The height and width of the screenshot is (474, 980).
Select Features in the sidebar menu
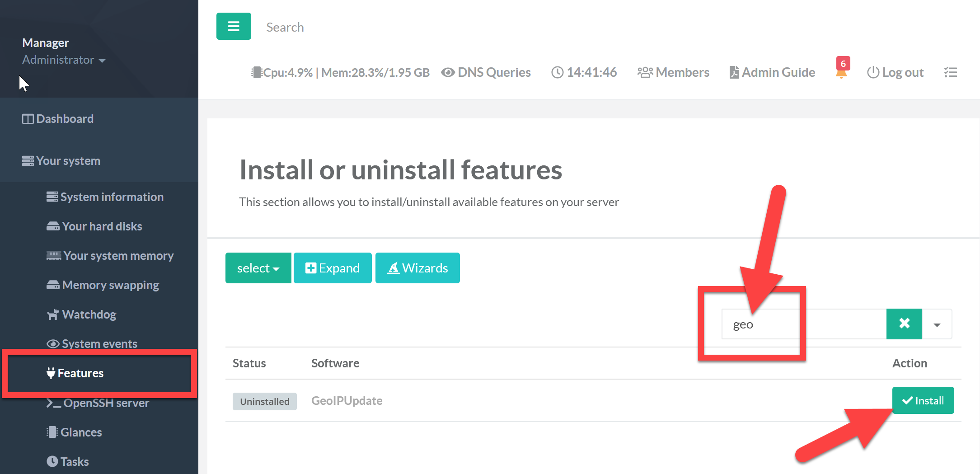pos(80,373)
